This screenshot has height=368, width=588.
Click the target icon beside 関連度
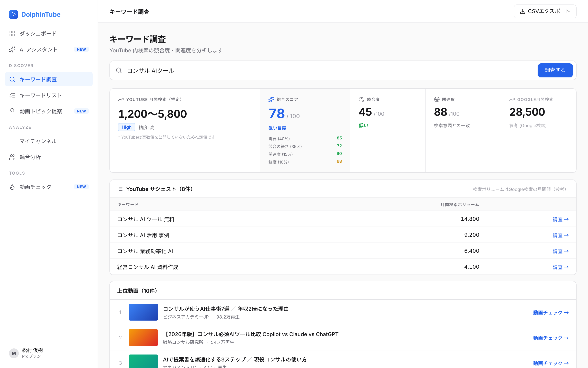(437, 99)
